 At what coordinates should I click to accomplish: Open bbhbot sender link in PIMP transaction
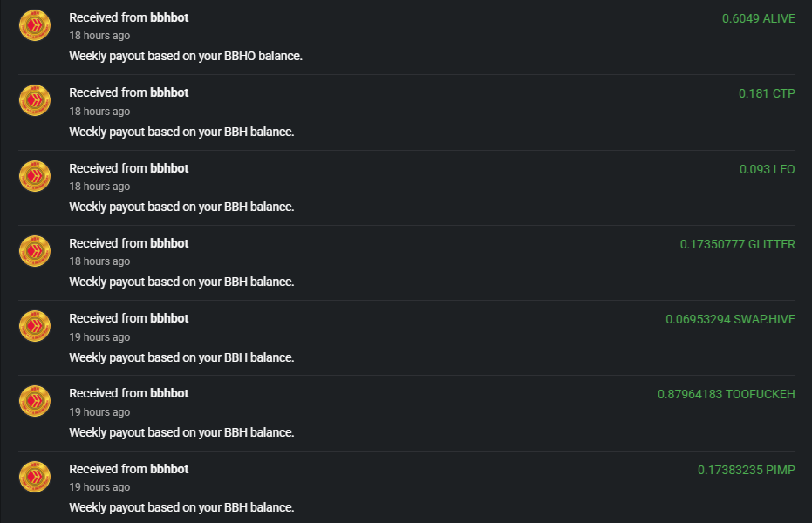click(169, 469)
